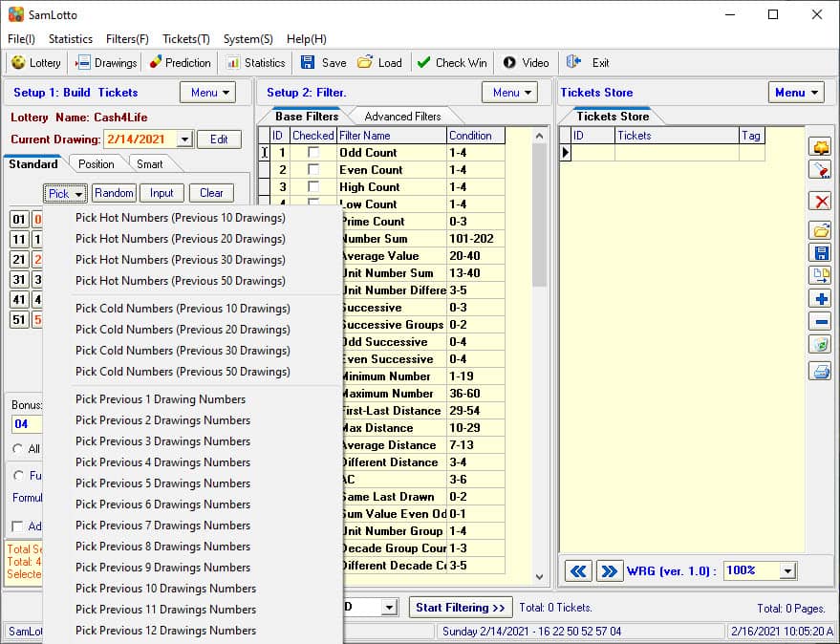
Task: Switch to the Advanced Filters tab
Action: (x=402, y=117)
